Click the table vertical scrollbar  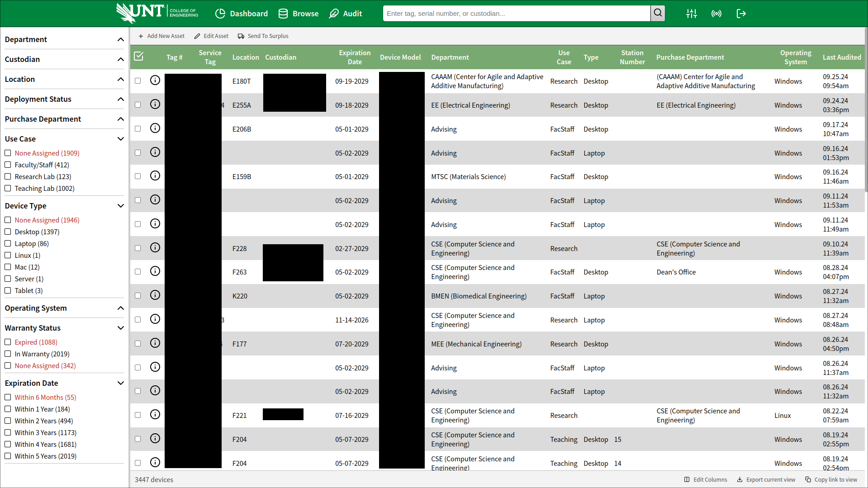pos(866,109)
